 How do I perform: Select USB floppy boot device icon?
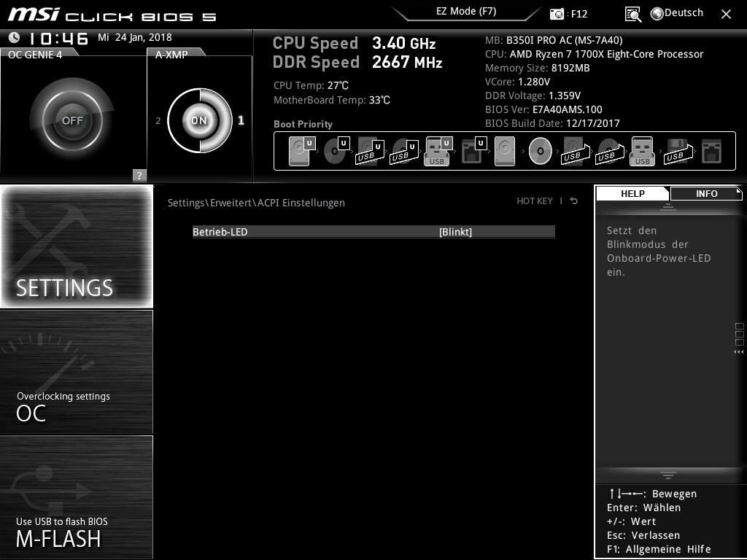678,151
